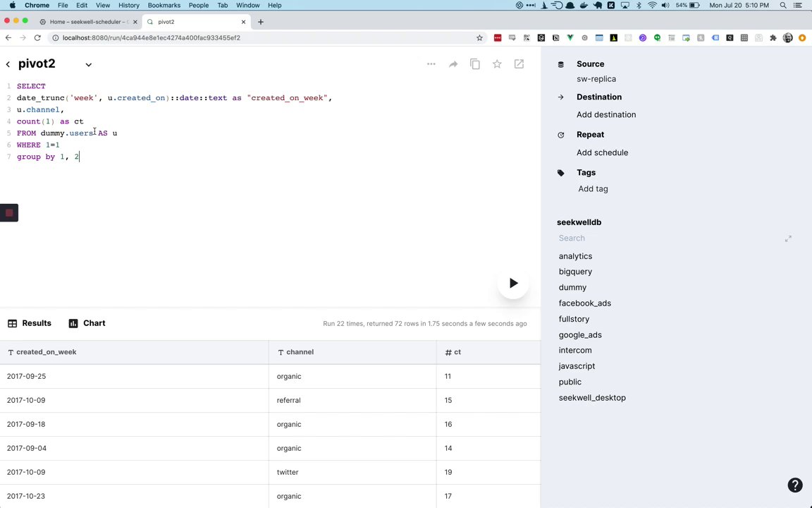Expand the google_ads schema

point(580,334)
